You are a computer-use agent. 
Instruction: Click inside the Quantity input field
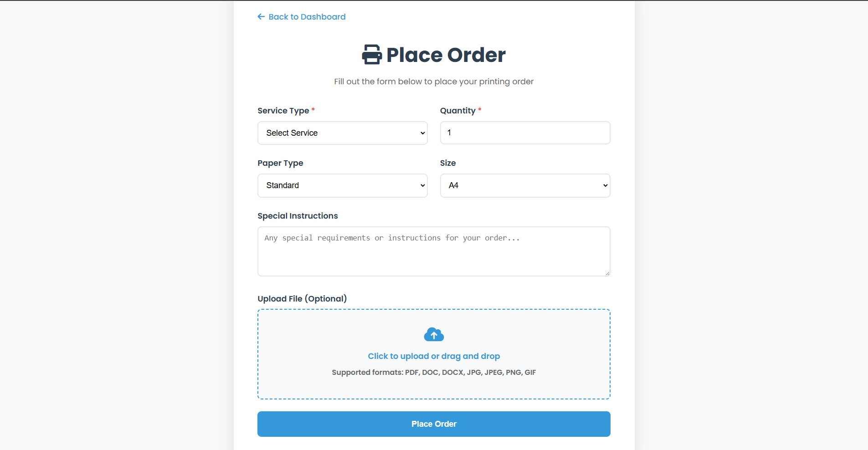pyautogui.click(x=524, y=133)
